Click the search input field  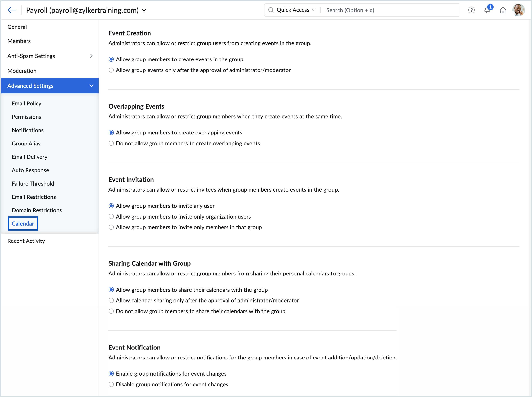coord(389,10)
